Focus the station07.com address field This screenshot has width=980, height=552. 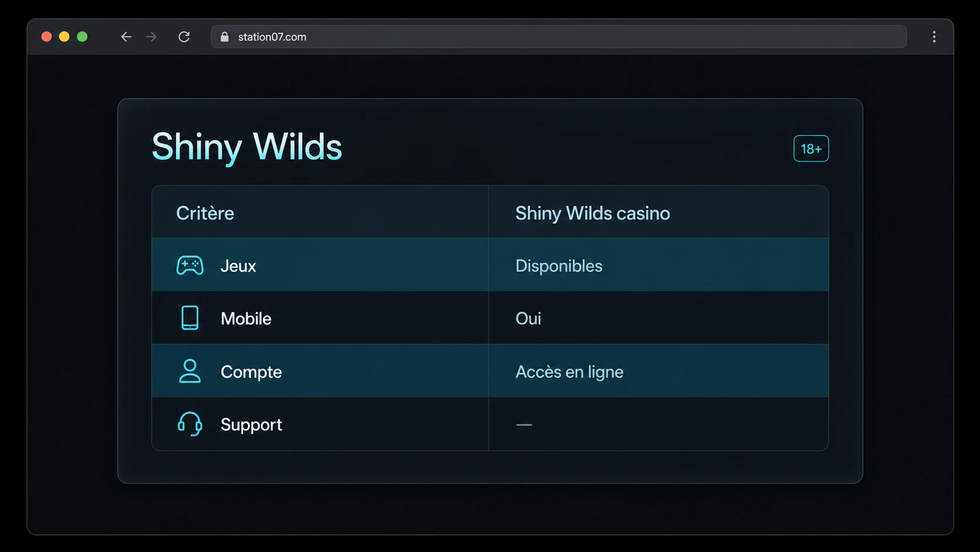[x=559, y=37]
